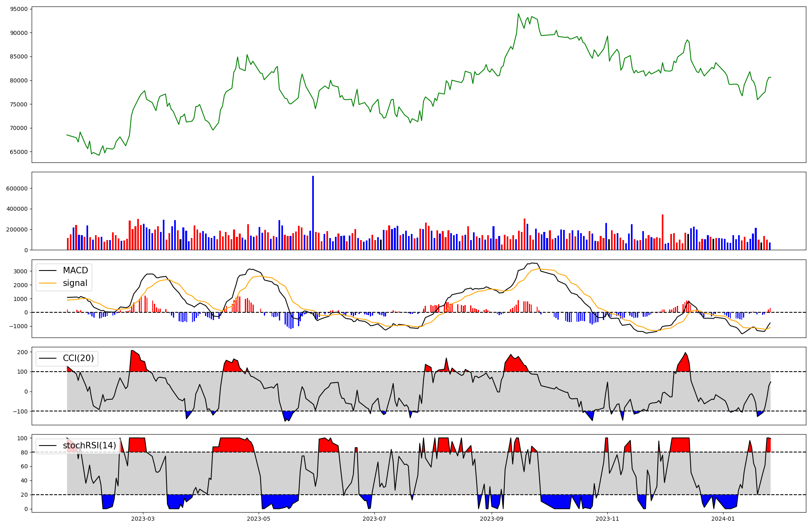812x528 pixels.
Task: Click the black MACD legend line swatch
Action: coord(48,270)
